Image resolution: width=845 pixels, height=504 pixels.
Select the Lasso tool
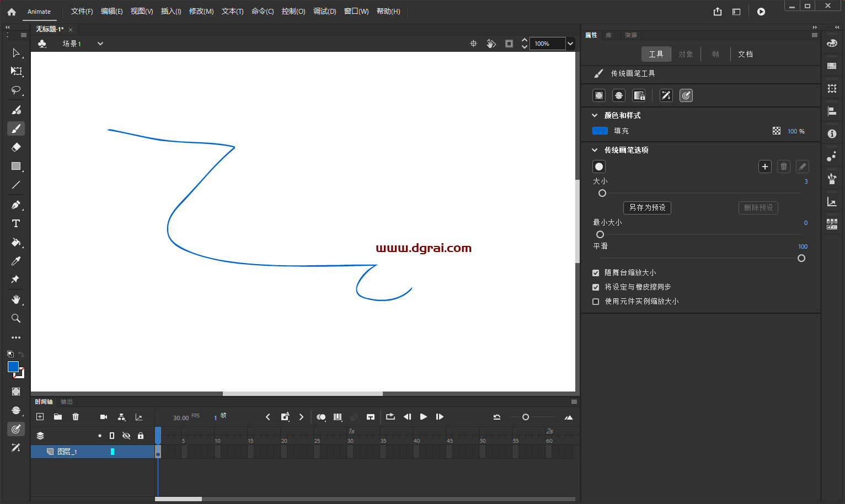16,90
